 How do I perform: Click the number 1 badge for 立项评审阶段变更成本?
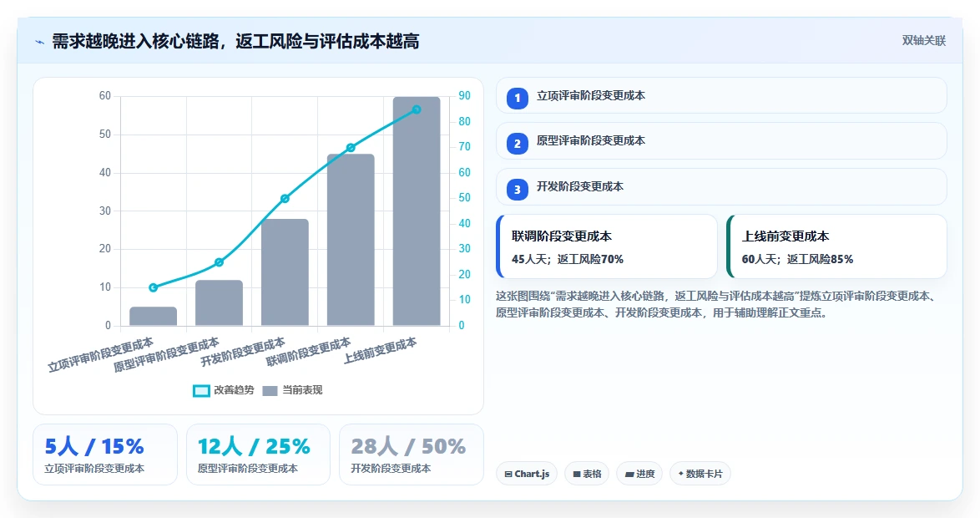click(x=517, y=99)
